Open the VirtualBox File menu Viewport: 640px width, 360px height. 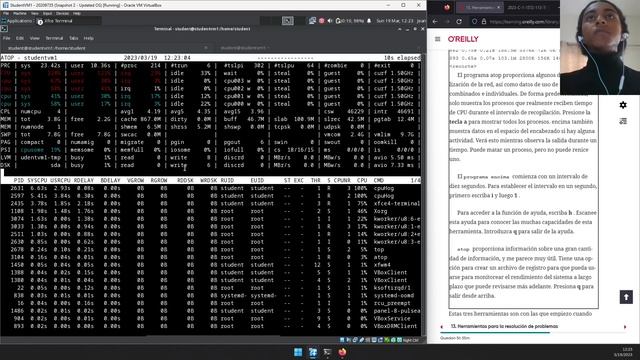point(6,13)
